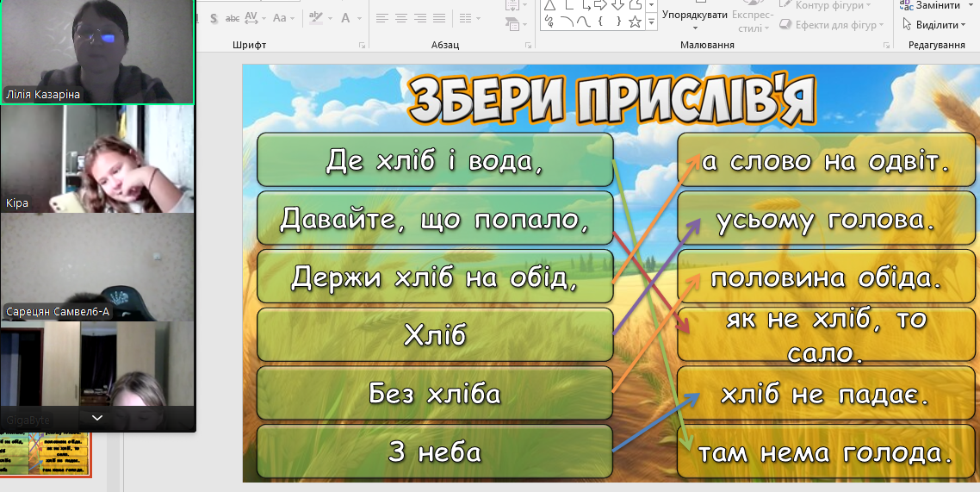Click the Замінити replace button
980x492 pixels.
(x=930, y=6)
